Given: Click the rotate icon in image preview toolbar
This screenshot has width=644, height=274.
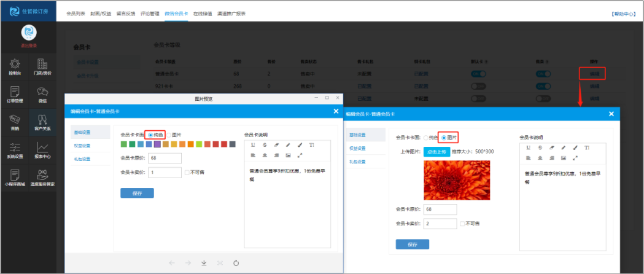Looking at the screenshot, I should [x=236, y=263].
